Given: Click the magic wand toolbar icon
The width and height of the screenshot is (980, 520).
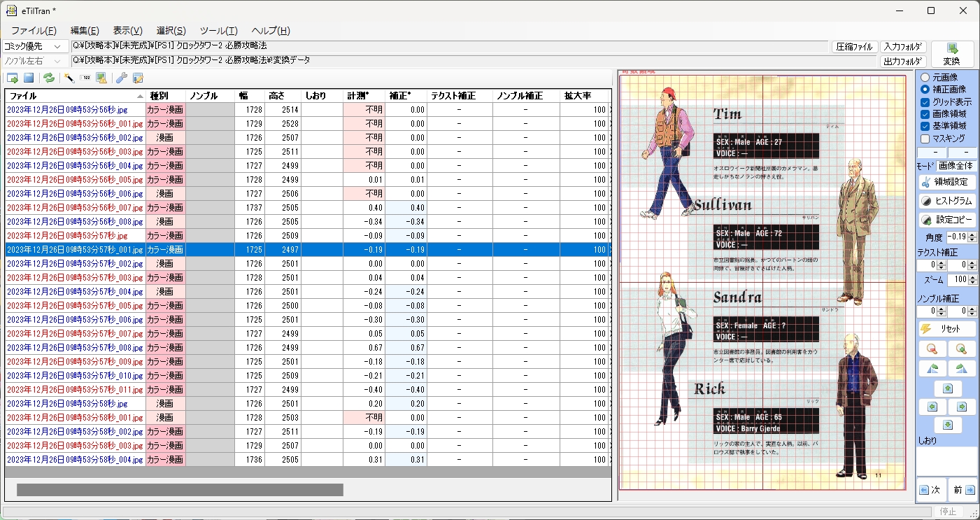Looking at the screenshot, I should click(x=69, y=78).
